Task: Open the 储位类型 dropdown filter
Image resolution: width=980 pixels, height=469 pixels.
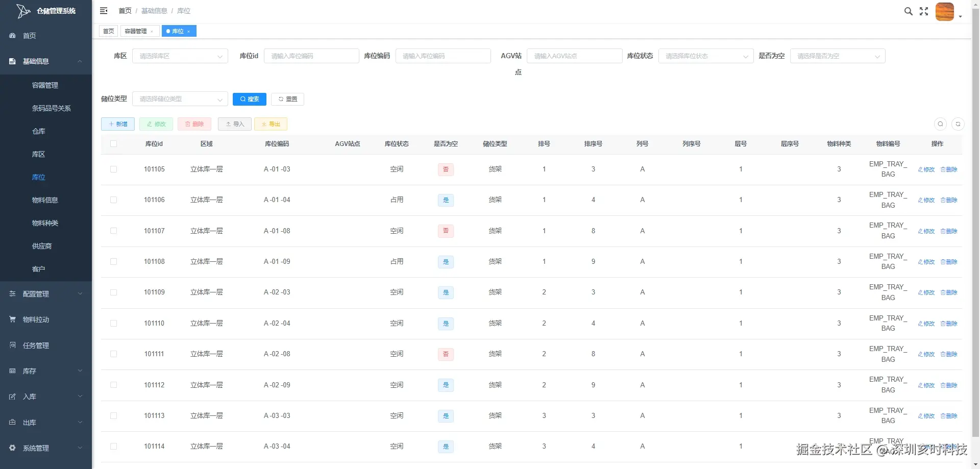Action: point(180,99)
